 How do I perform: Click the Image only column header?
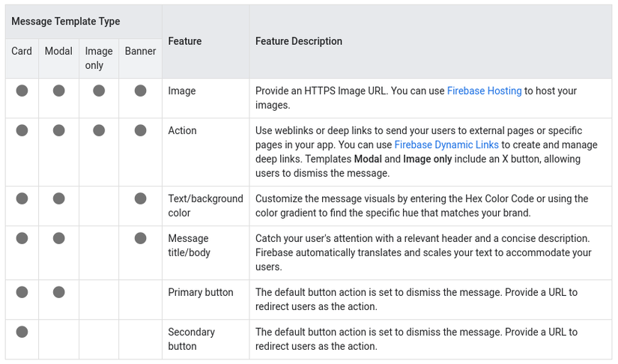click(x=98, y=58)
